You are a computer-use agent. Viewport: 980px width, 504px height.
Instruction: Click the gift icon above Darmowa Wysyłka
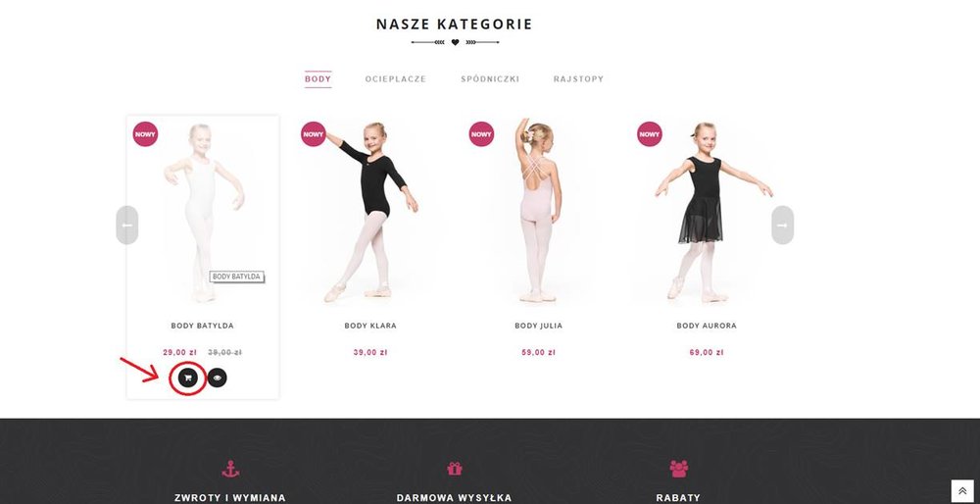click(x=455, y=469)
